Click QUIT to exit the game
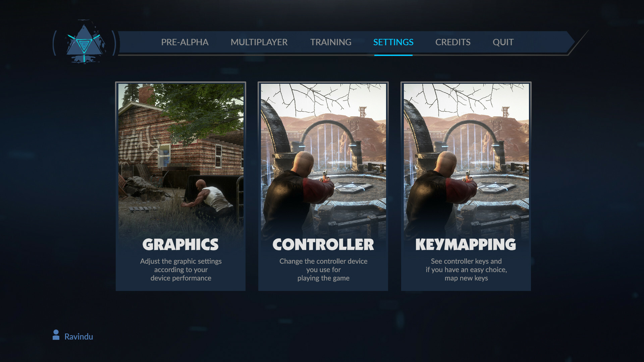Viewport: 644px width, 362px height. click(502, 42)
